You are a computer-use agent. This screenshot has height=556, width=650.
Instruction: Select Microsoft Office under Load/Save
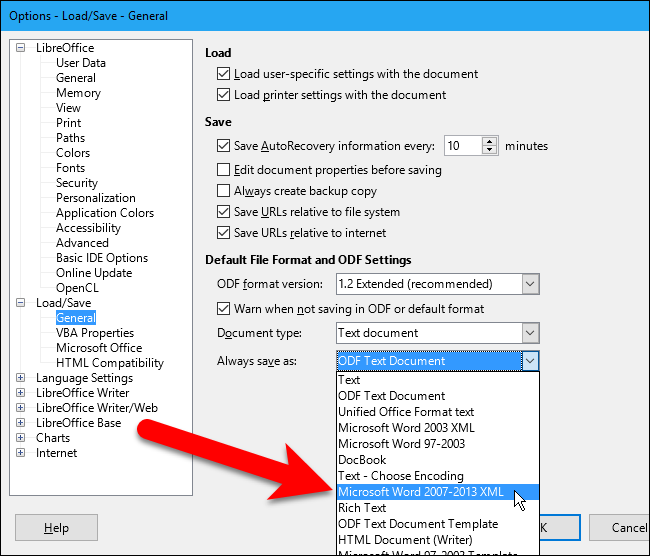pyautogui.click(x=99, y=348)
